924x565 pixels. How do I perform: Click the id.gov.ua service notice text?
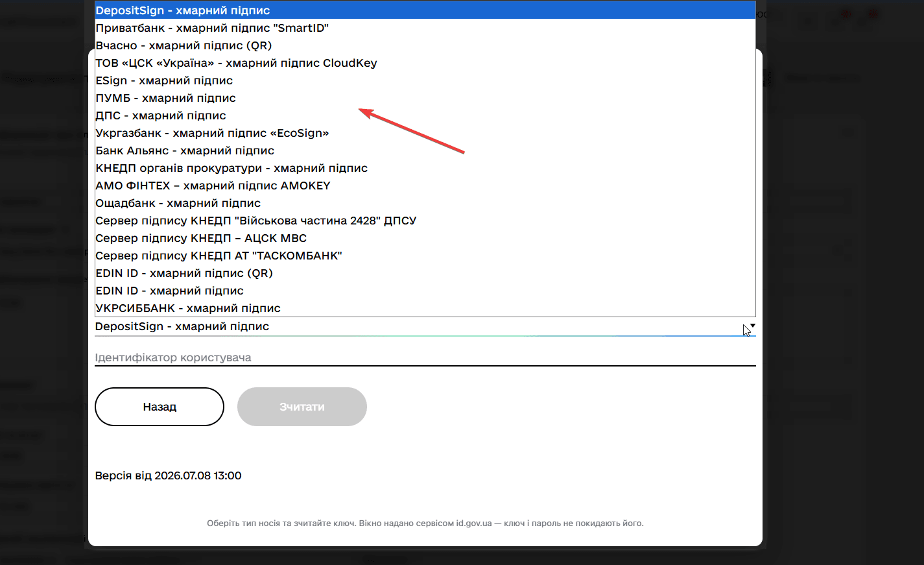coord(425,523)
